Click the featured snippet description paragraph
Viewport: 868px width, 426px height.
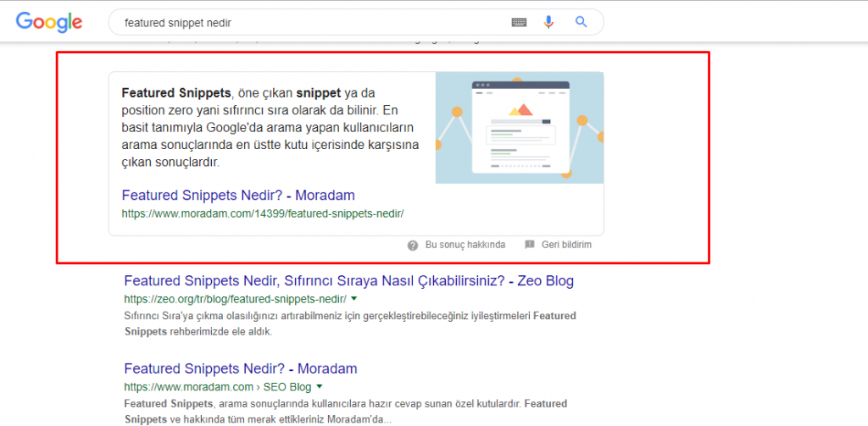point(270,127)
